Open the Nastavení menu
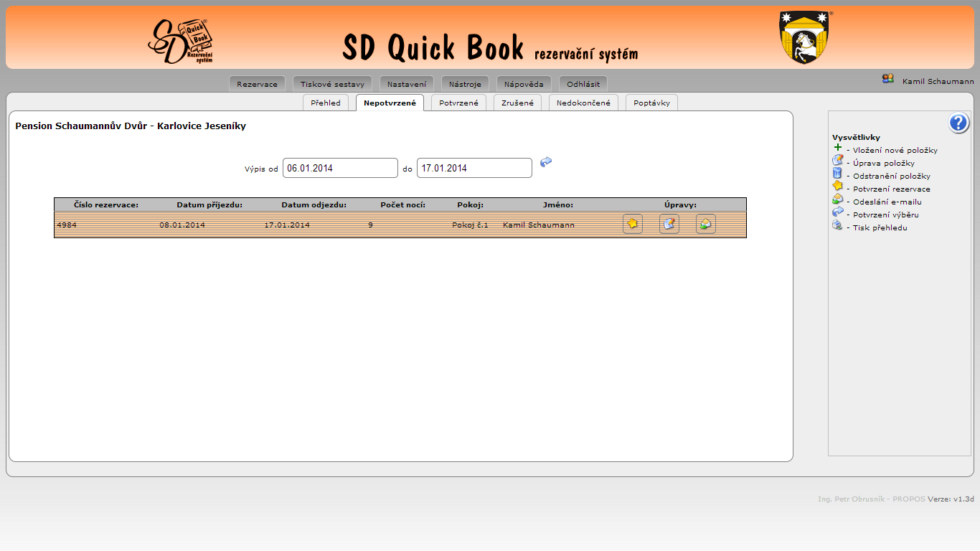Image resolution: width=980 pixels, height=551 pixels. (x=407, y=84)
